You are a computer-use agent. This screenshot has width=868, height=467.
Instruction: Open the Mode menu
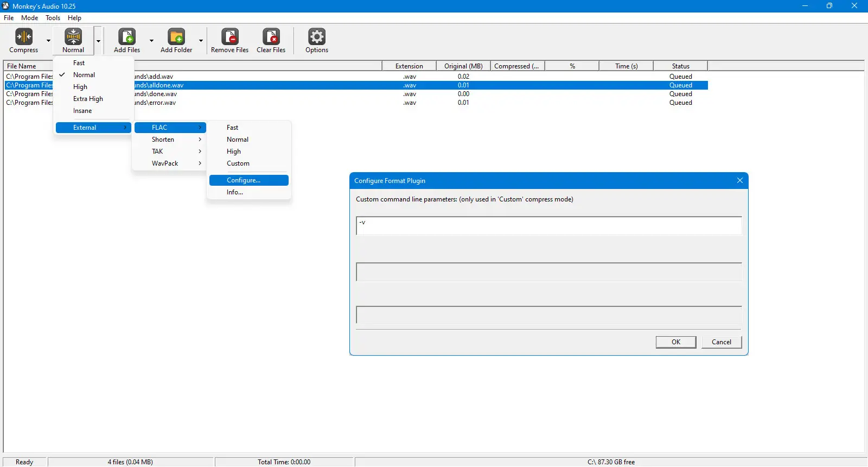point(30,18)
